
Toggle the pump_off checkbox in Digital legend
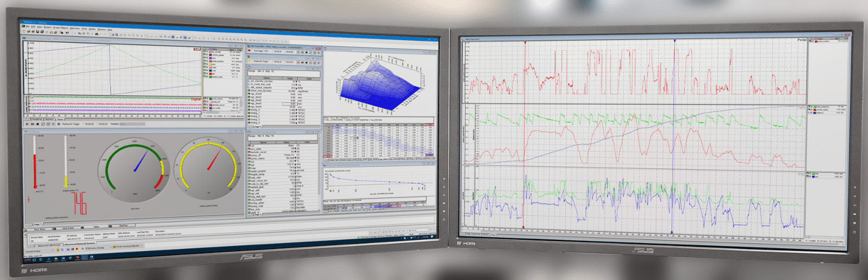[207, 102]
